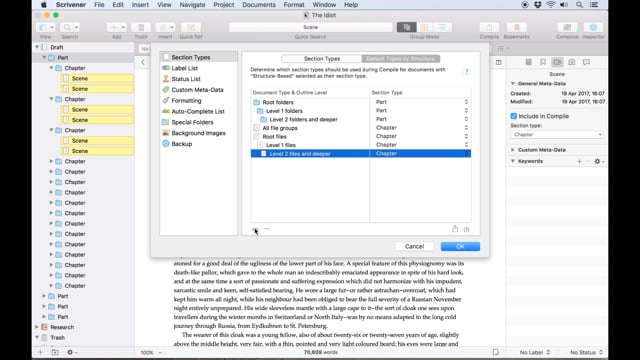Open the No Status dropdown in the footer
This screenshot has height=360, width=640.
586,352
